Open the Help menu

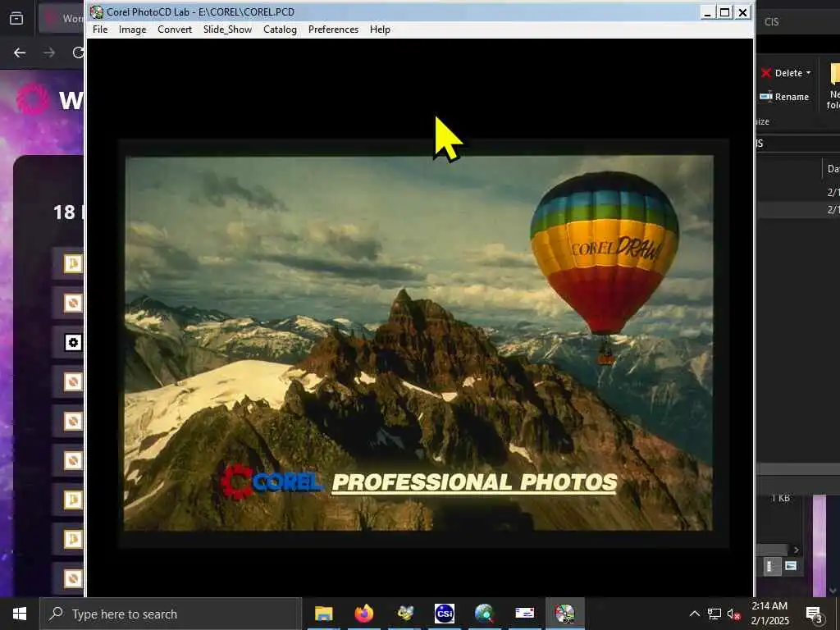tap(380, 30)
